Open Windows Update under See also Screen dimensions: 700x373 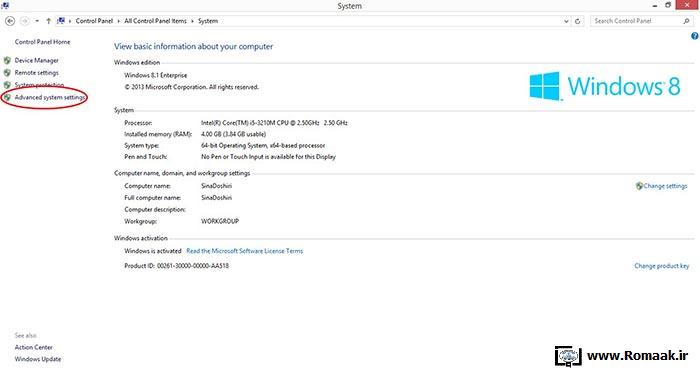point(38,359)
